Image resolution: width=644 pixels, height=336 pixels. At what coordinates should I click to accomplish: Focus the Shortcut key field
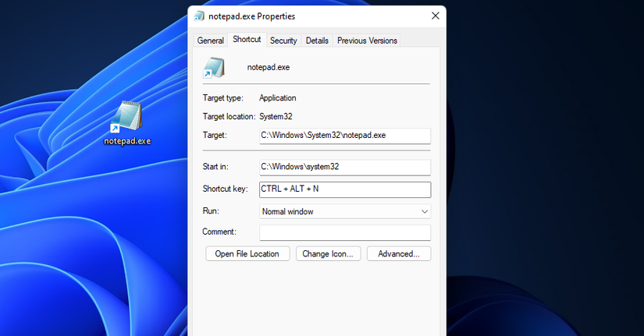(x=345, y=189)
